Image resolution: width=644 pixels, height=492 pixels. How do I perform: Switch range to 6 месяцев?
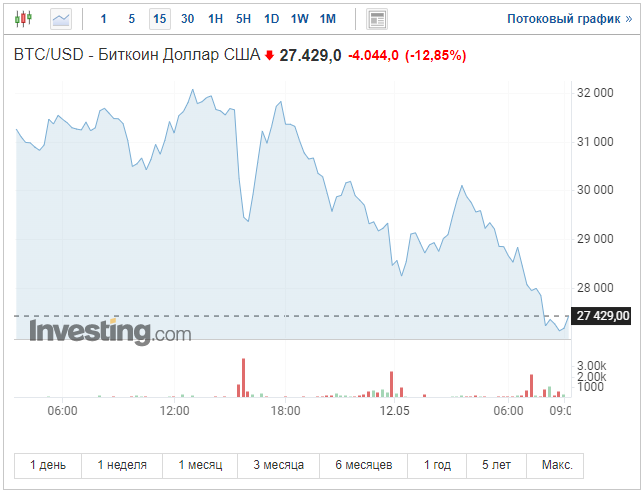(364, 465)
